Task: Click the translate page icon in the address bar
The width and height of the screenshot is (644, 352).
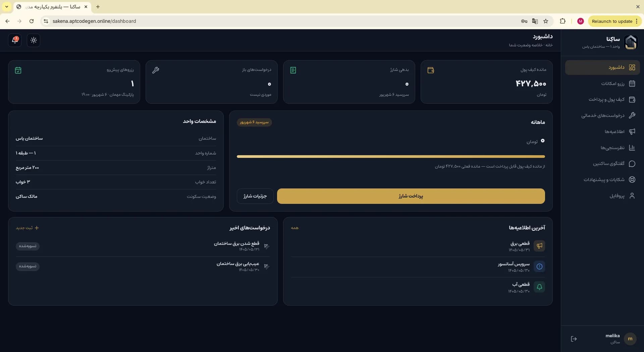Action: (535, 21)
